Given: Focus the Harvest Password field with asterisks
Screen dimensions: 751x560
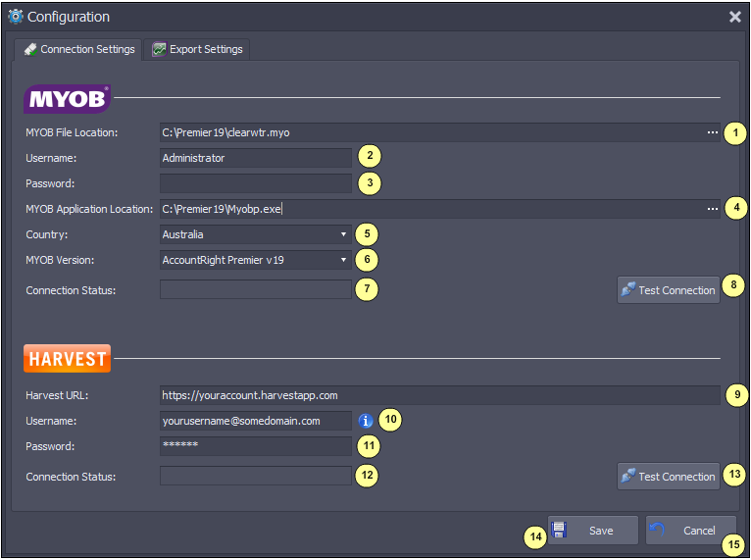Looking at the screenshot, I should (x=256, y=446).
